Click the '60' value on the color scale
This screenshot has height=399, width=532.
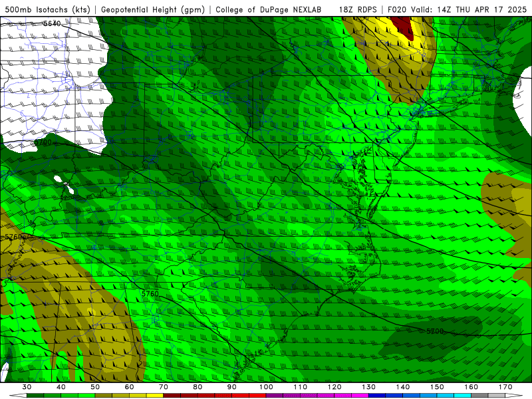click(x=129, y=387)
